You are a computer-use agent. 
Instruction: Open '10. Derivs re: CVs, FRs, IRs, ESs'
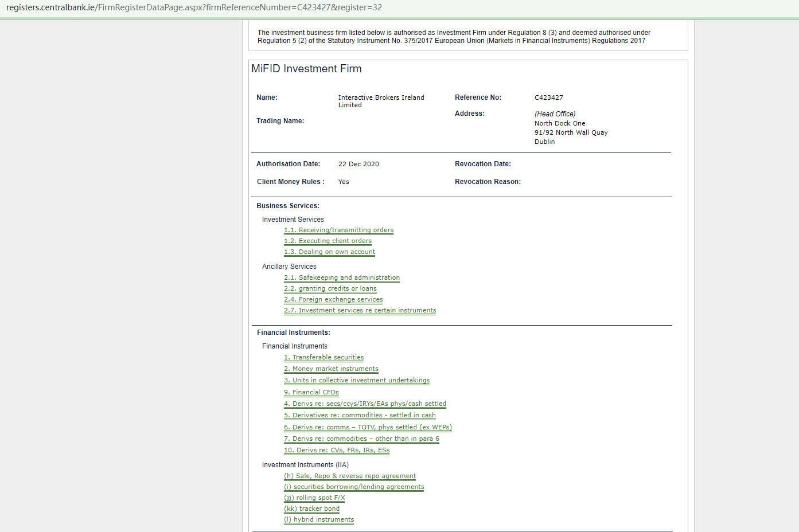[337, 450]
